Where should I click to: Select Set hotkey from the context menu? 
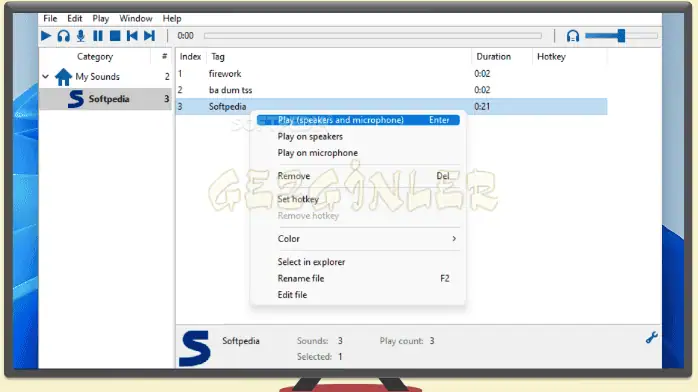[298, 199]
